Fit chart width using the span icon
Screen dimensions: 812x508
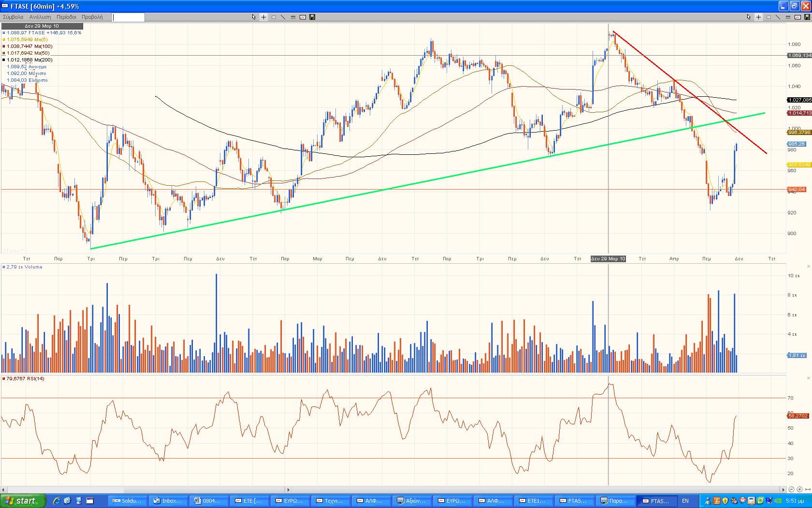tap(808, 490)
